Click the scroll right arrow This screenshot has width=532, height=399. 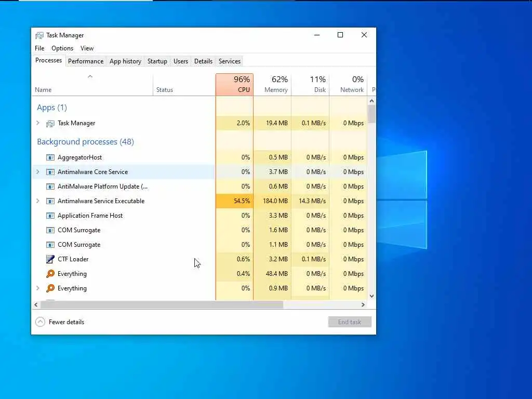pyautogui.click(x=363, y=304)
